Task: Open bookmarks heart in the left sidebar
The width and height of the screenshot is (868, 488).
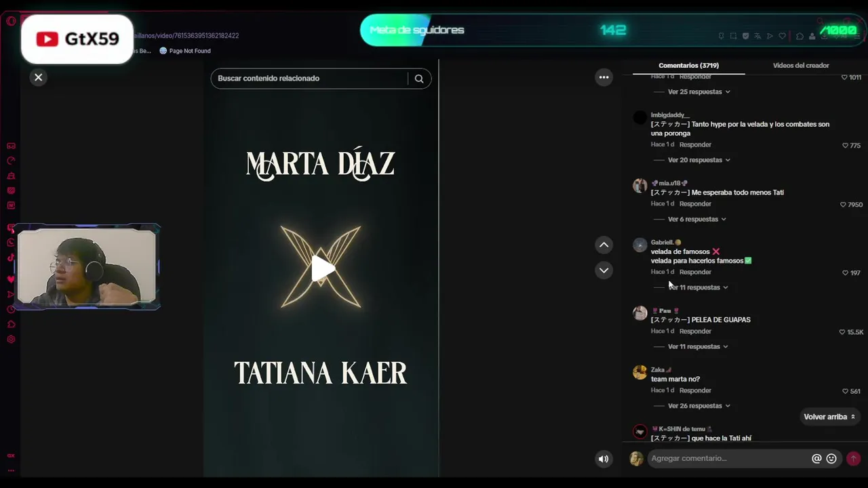Action: point(11,279)
